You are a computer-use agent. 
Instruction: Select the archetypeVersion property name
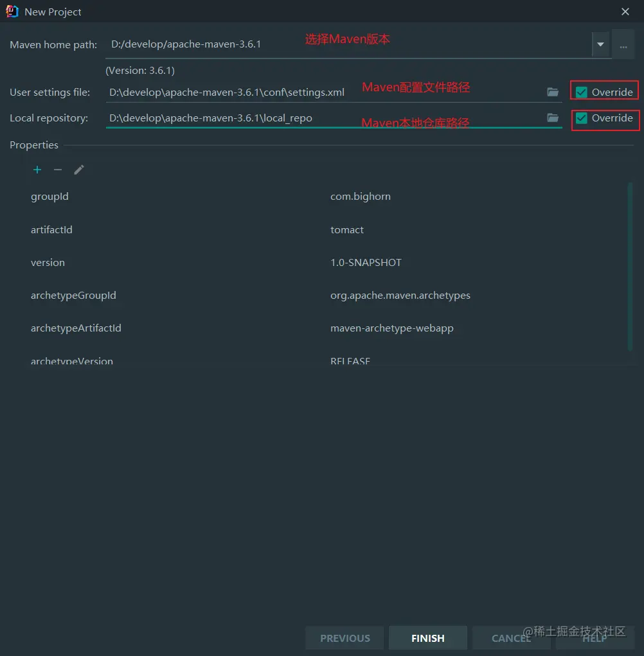(71, 360)
